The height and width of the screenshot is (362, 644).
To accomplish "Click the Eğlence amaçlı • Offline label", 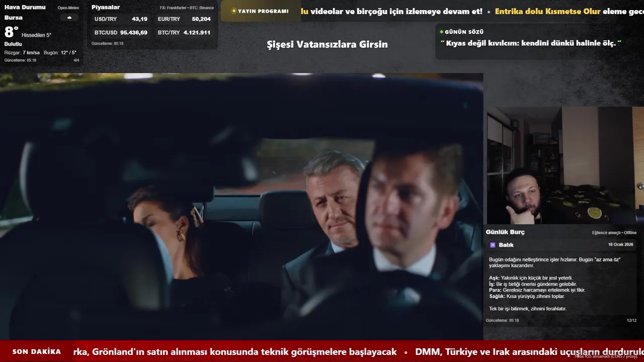I will tap(614, 233).
